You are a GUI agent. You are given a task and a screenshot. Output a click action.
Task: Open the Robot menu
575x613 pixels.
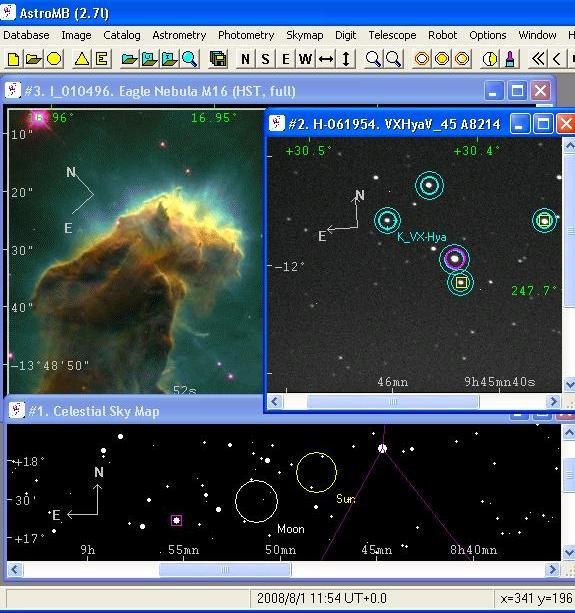click(442, 35)
